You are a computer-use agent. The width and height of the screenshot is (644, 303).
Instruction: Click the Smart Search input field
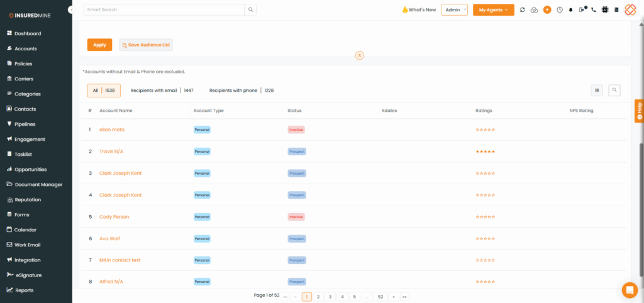(x=164, y=10)
